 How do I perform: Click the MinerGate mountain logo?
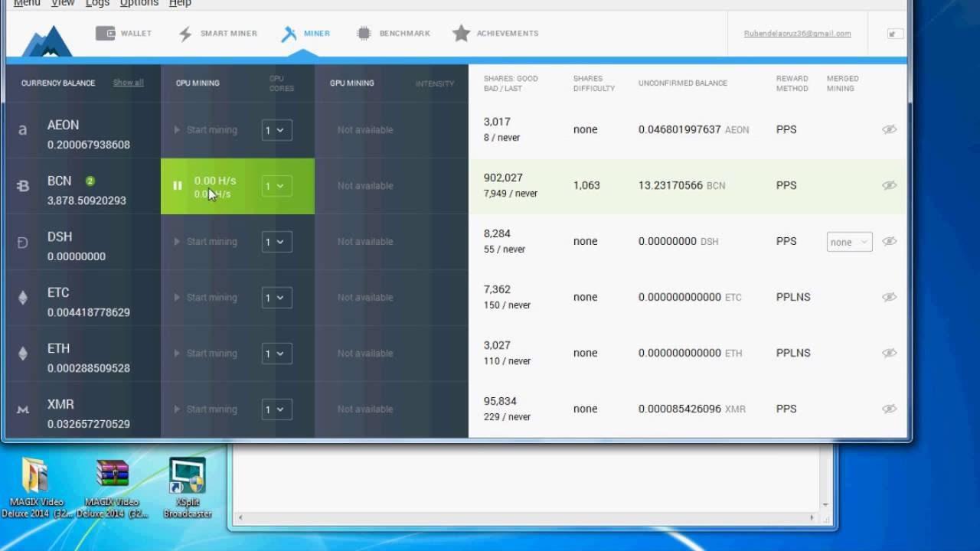(47, 41)
